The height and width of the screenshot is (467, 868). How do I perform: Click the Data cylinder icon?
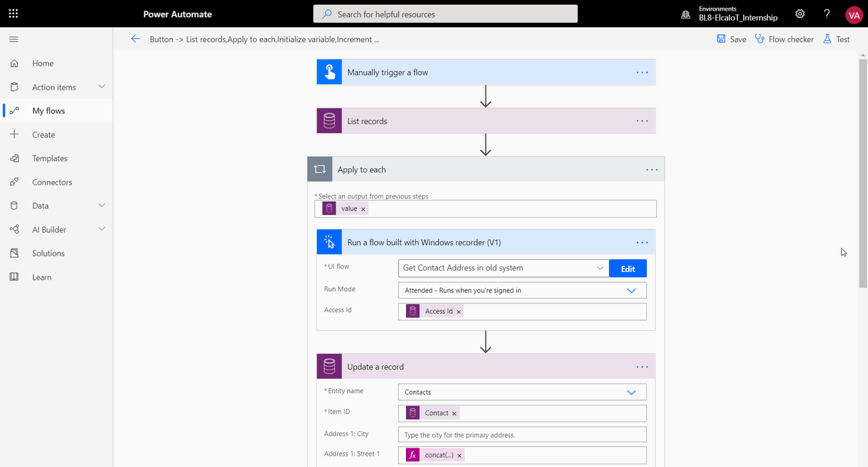pyautogui.click(x=14, y=206)
